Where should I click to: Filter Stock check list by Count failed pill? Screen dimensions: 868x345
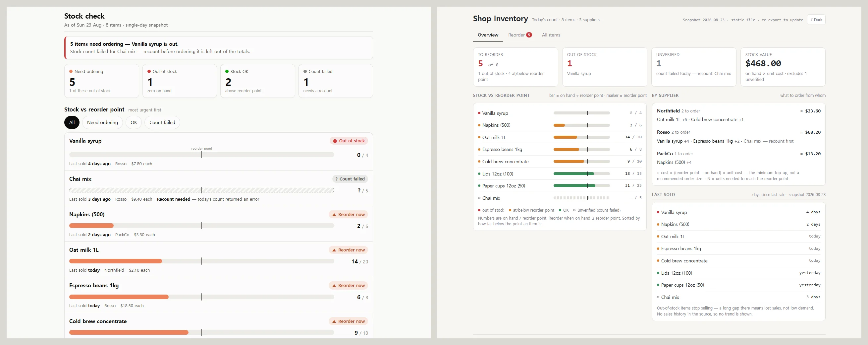tap(162, 122)
